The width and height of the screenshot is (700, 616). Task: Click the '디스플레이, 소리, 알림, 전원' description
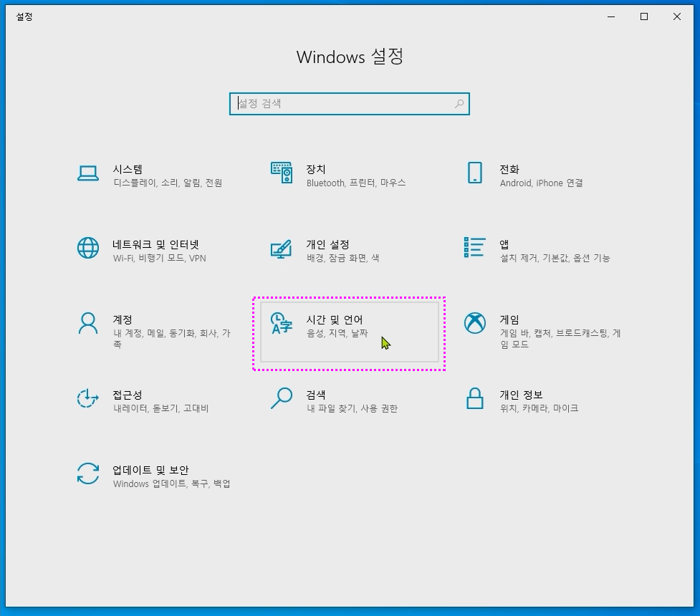coord(168,183)
